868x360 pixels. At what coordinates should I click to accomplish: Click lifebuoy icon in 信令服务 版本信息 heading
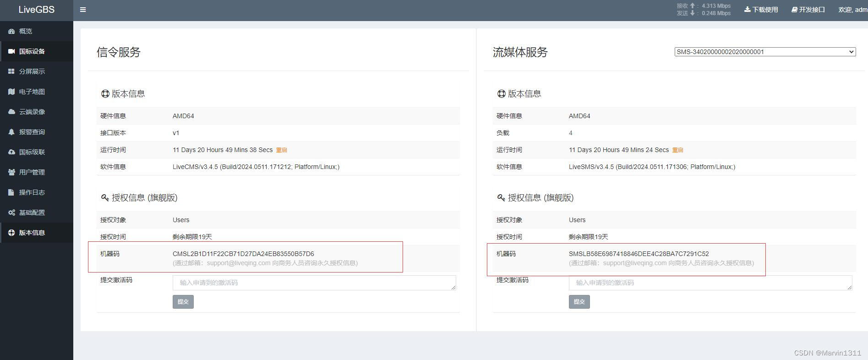pos(105,94)
